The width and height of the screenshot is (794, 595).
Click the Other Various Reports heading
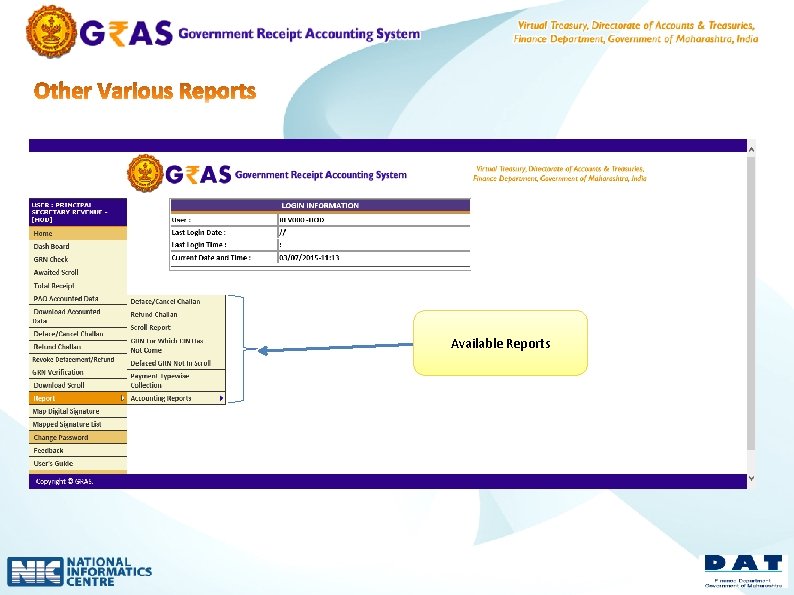pos(145,91)
